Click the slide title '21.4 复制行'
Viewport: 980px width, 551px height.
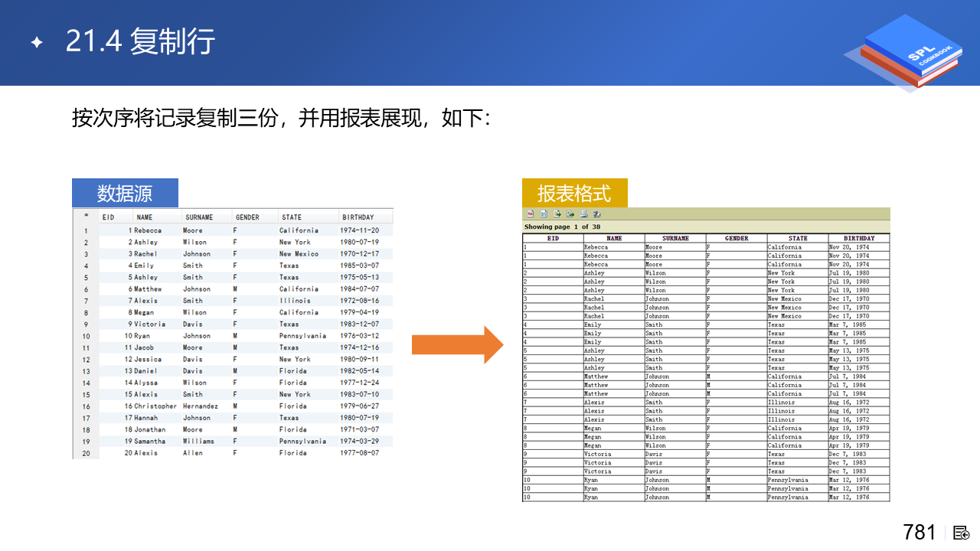point(140,41)
